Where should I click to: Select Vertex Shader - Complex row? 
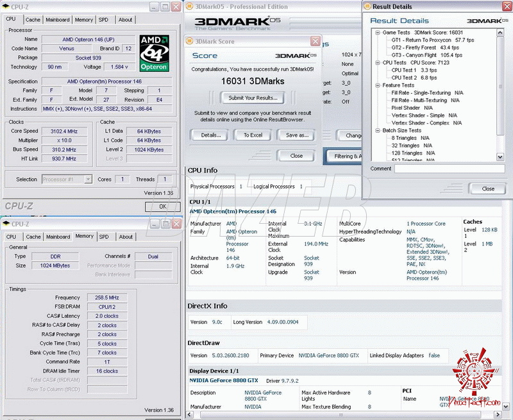coord(426,122)
